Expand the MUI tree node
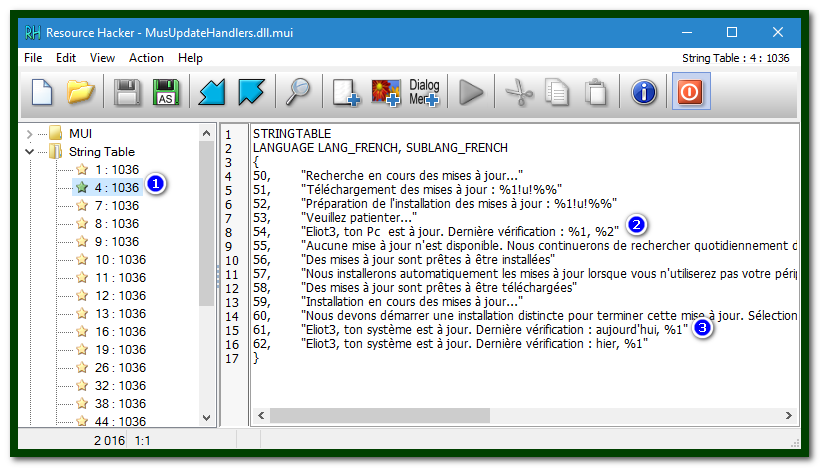The image size is (820, 468). (x=30, y=134)
